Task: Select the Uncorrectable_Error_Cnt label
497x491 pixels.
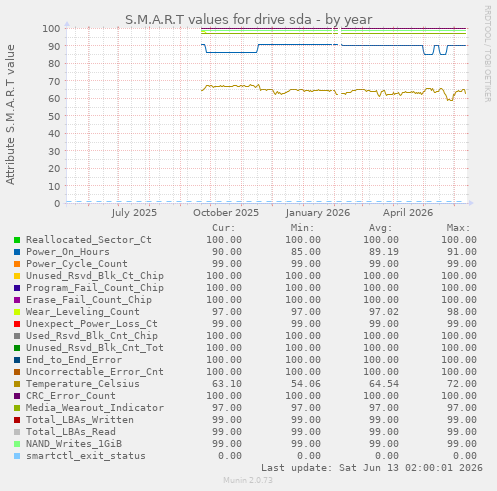Action: pyautogui.click(x=95, y=372)
